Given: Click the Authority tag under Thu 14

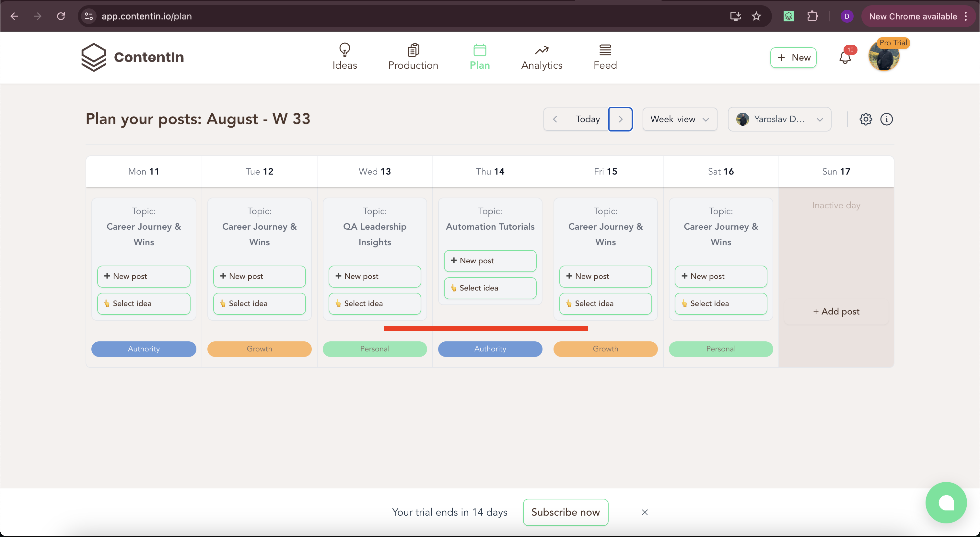Looking at the screenshot, I should coord(490,349).
